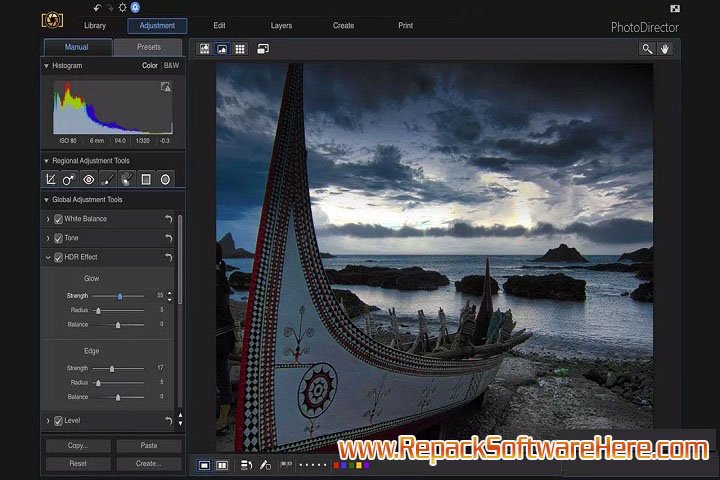720x480 pixels.
Task: Select the Zoom magnifier tool
Action: pyautogui.click(x=647, y=49)
